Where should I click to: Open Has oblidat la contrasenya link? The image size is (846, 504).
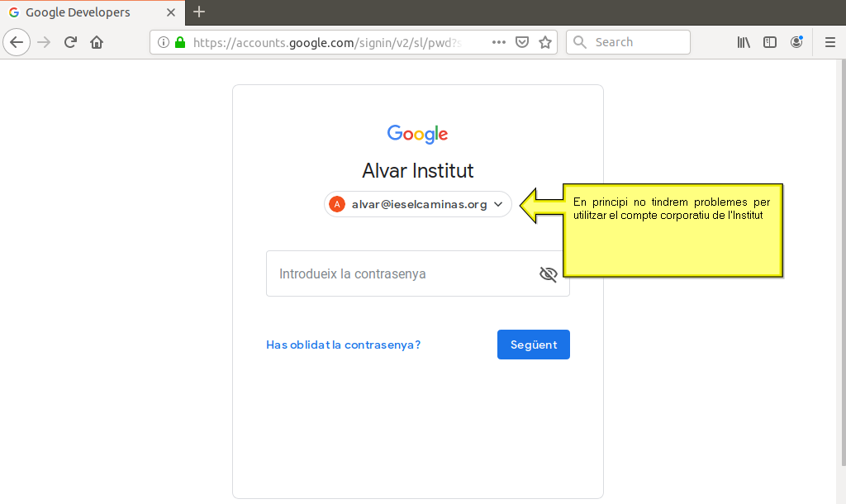click(x=343, y=345)
